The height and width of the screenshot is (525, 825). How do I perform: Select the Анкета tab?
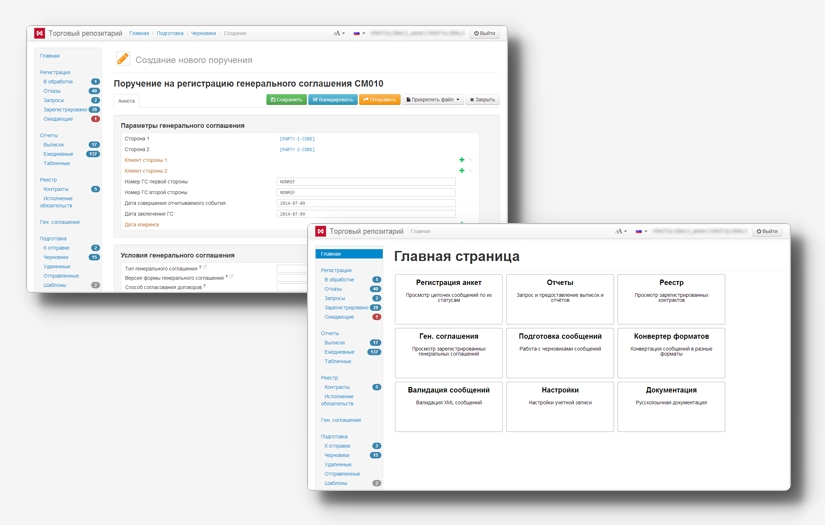tap(126, 101)
